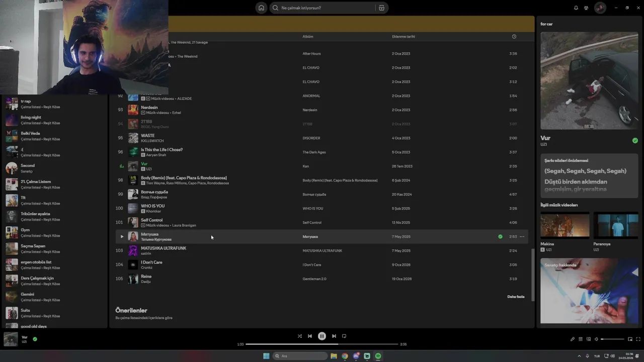Toggle green checkmark beside Vur in right panel
The width and height of the screenshot is (644, 362).
(x=635, y=141)
